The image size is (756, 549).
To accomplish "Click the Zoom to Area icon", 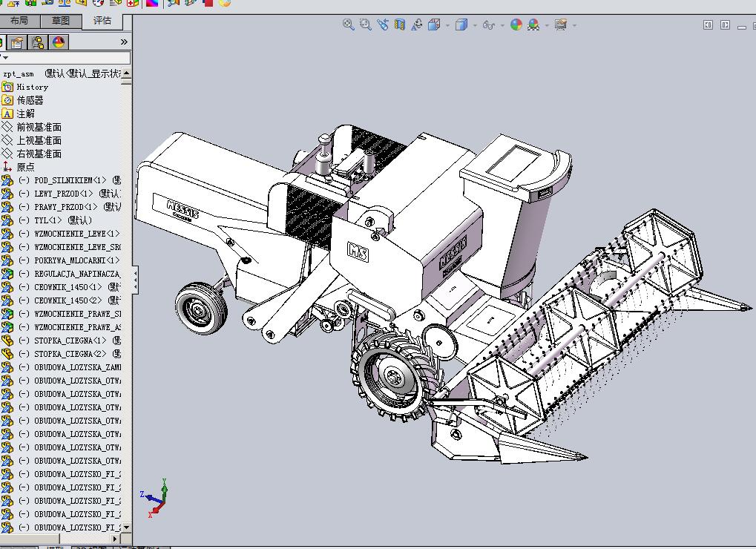I will click(x=365, y=24).
